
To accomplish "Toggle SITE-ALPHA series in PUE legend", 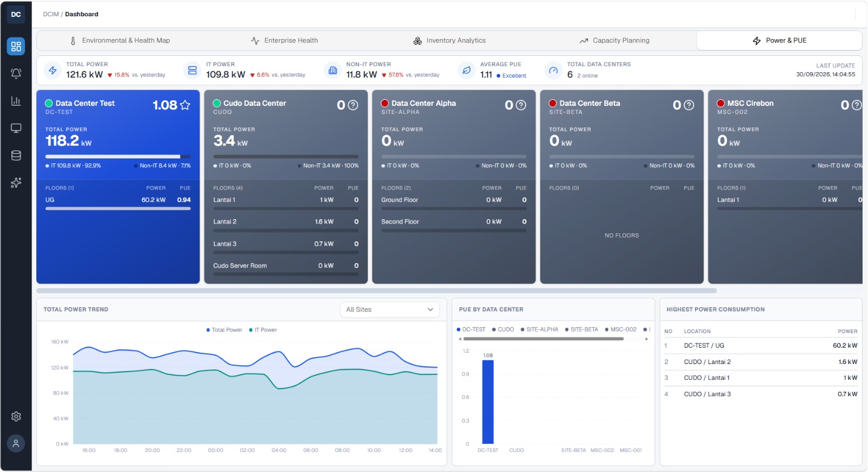I will click(539, 329).
